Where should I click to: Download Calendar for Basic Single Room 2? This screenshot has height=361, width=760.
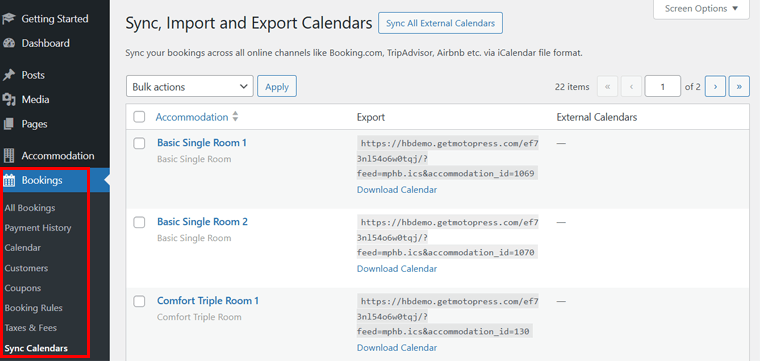tap(397, 268)
